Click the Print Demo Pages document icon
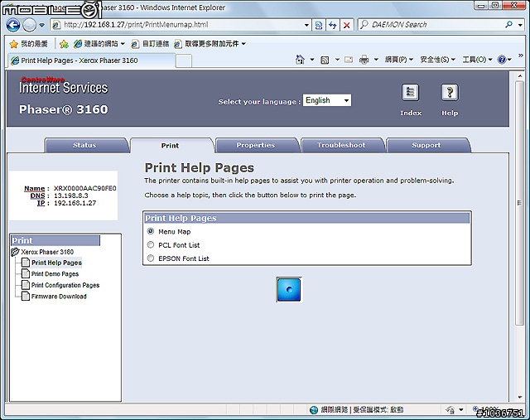530x420 pixels. click(x=26, y=273)
